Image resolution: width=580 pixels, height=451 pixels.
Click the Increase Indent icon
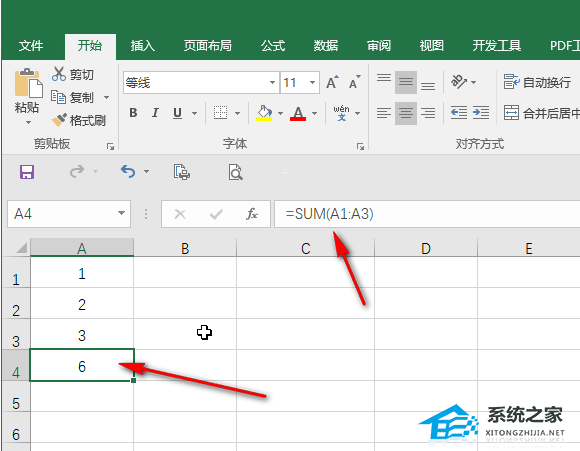481,112
